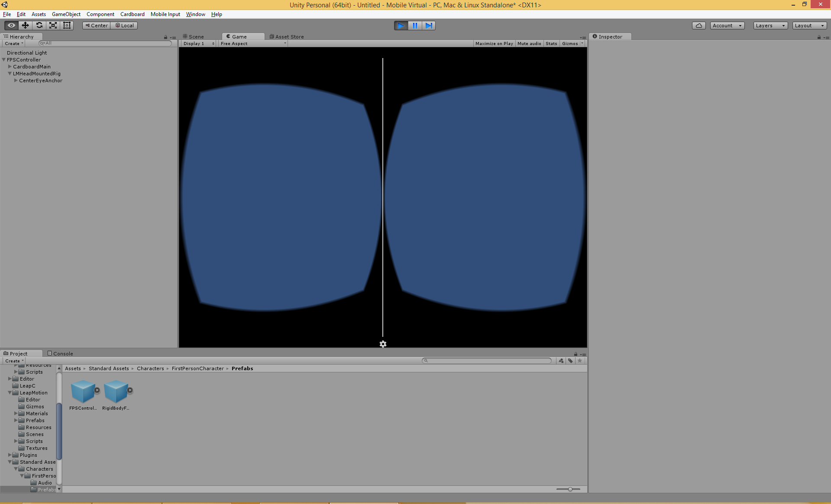831x504 pixels.
Task: Toggle Maximize on Play
Action: tap(494, 44)
